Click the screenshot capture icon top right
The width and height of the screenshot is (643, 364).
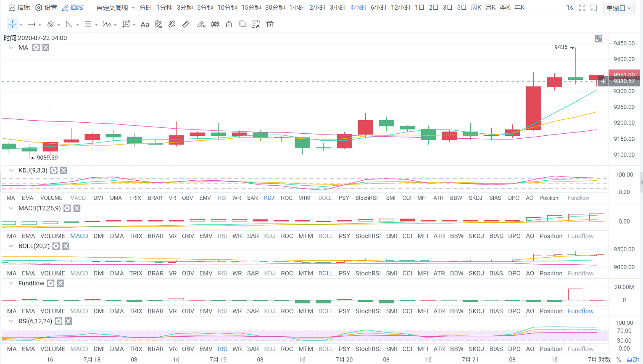pos(594,8)
